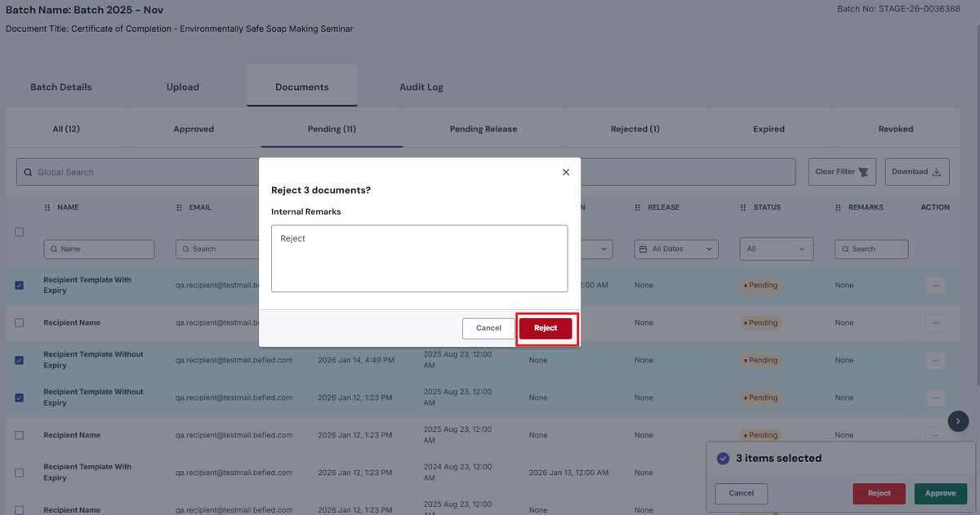This screenshot has width=980, height=515.
Task: Open actions for Without Expiry Jan 12 row
Action: [935, 397]
